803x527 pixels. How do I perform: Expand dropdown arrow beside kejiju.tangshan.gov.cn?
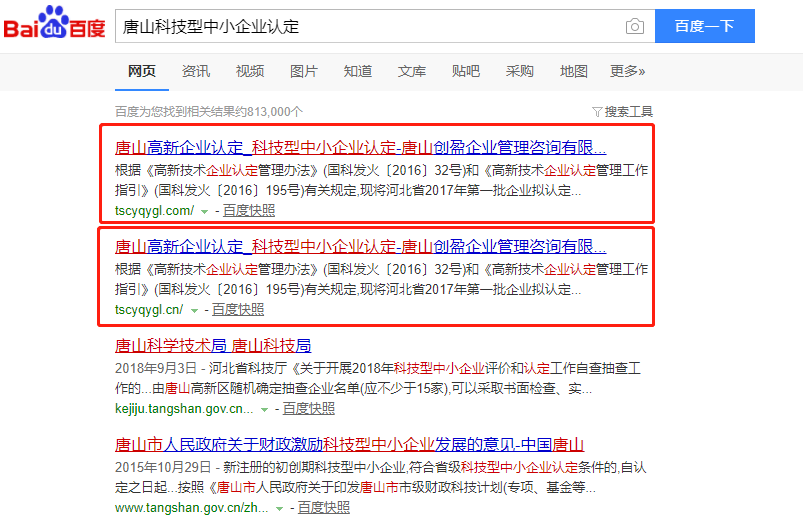tap(264, 409)
